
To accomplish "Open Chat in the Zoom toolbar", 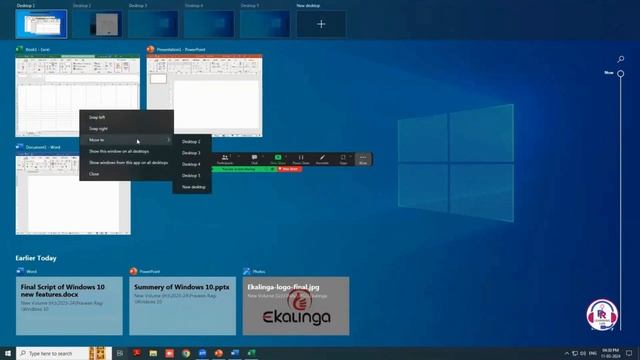I will (254, 159).
